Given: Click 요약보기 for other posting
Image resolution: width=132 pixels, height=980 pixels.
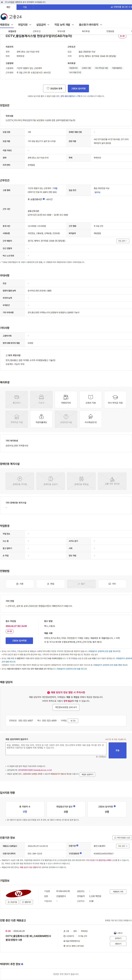Looking at the screenshot, I should [x=118, y=938].
